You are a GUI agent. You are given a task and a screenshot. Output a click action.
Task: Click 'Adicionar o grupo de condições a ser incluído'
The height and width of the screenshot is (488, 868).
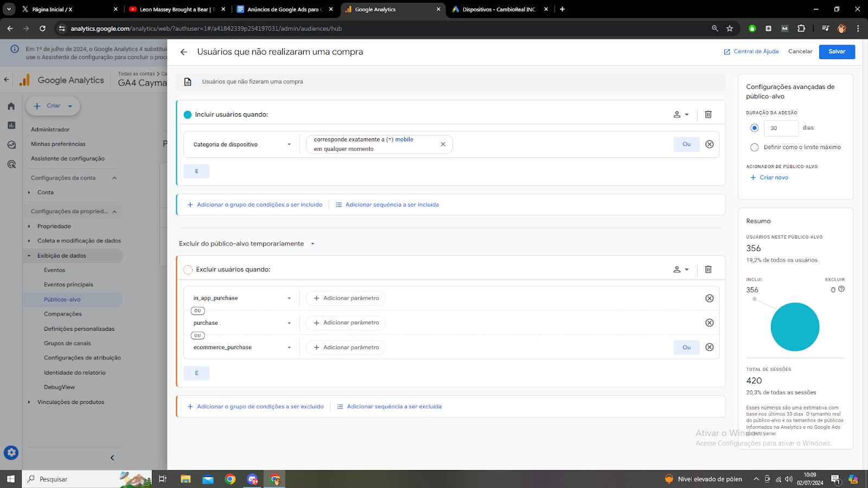pyautogui.click(x=254, y=205)
